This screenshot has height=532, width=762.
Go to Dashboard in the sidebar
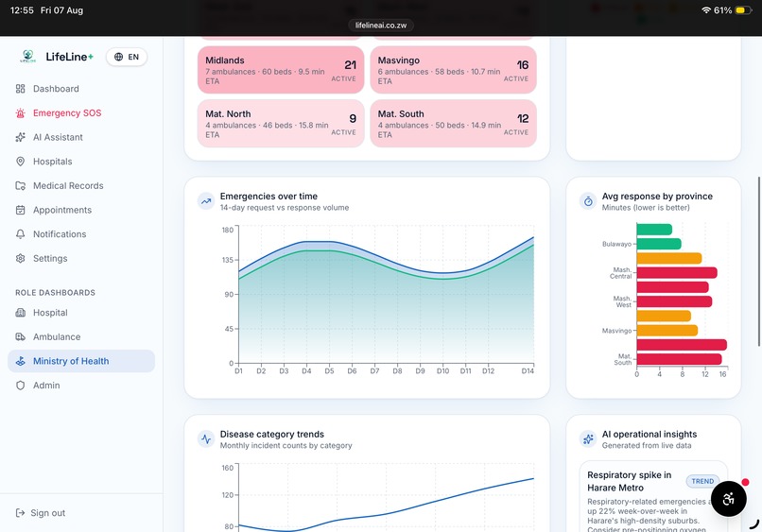pos(56,89)
